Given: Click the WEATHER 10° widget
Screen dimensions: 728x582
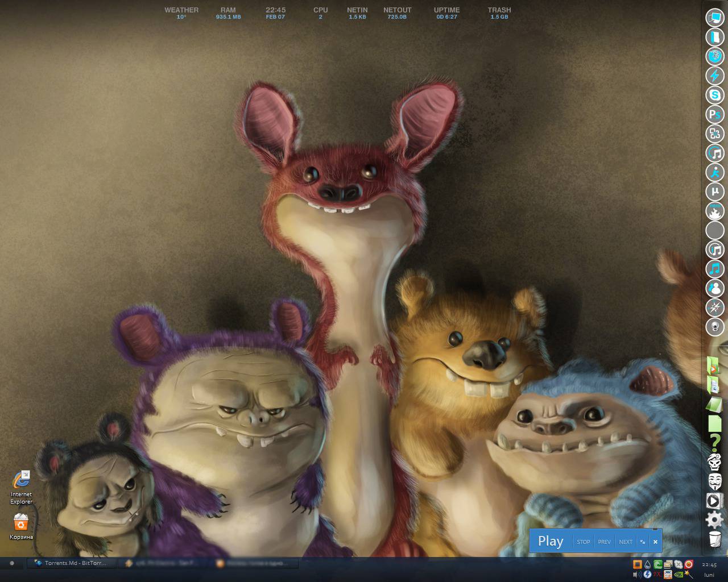Looking at the screenshot, I should (x=181, y=13).
